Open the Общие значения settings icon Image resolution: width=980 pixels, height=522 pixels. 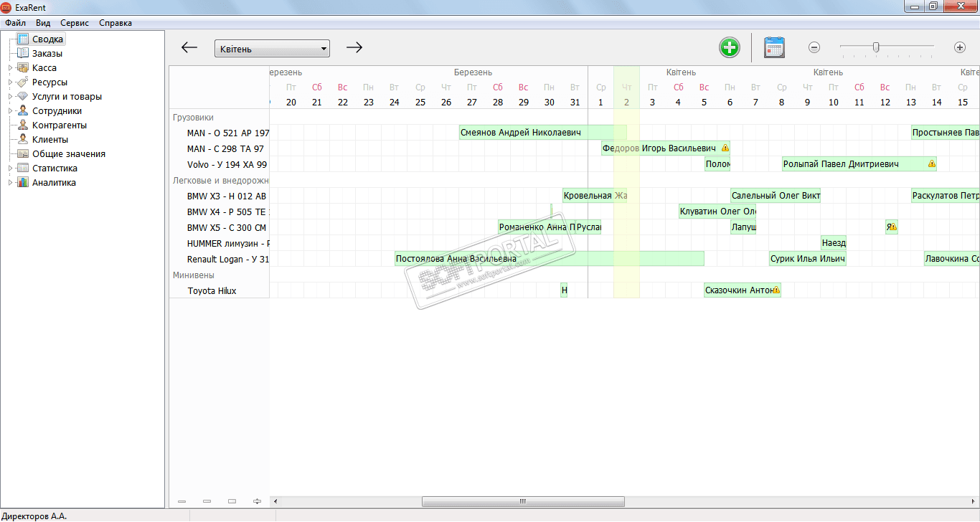(22, 154)
